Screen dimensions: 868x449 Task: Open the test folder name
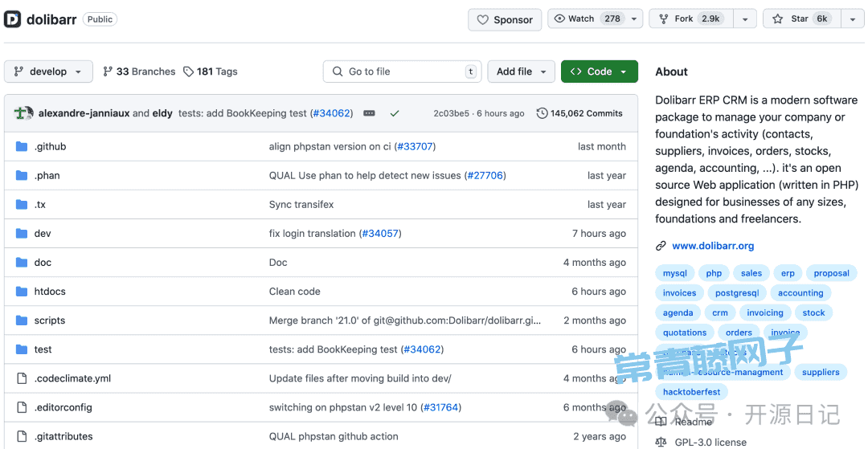(43, 349)
